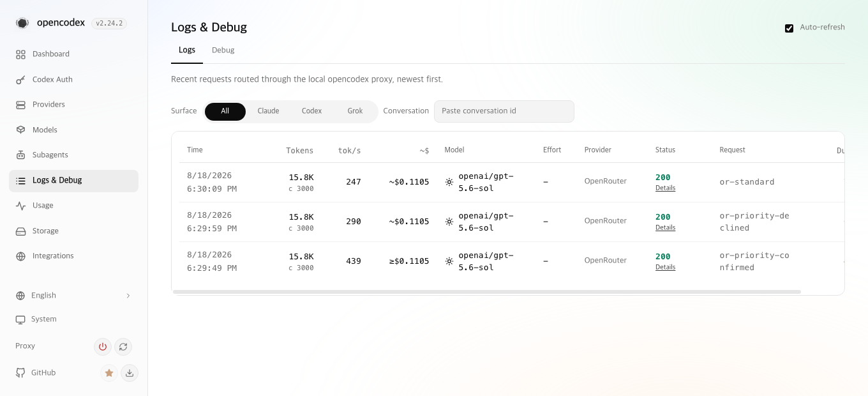Restart the proxy with the refresh icon

(123, 347)
